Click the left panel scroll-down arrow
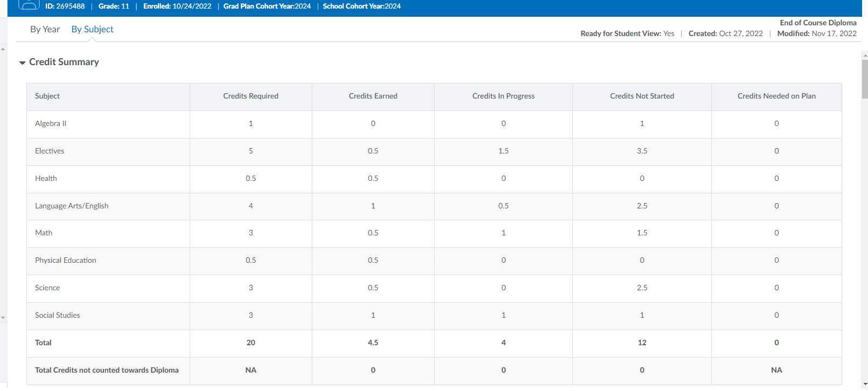The width and height of the screenshot is (868, 391). [3, 318]
